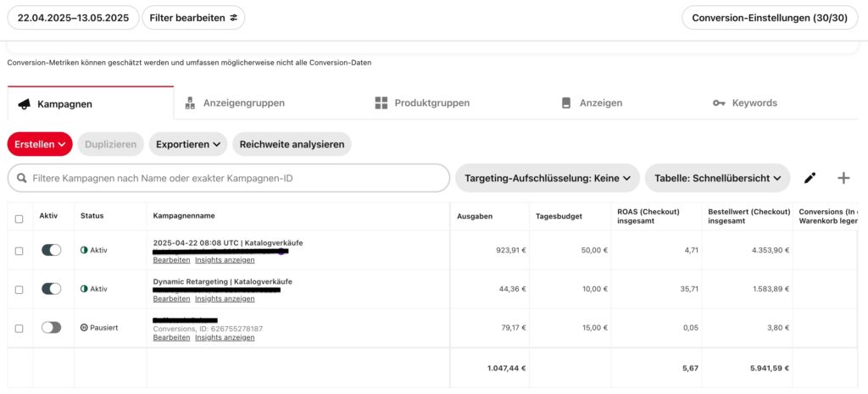Click the 35,71 ROAS value
The height and width of the screenshot is (394, 868).
pyautogui.click(x=689, y=289)
